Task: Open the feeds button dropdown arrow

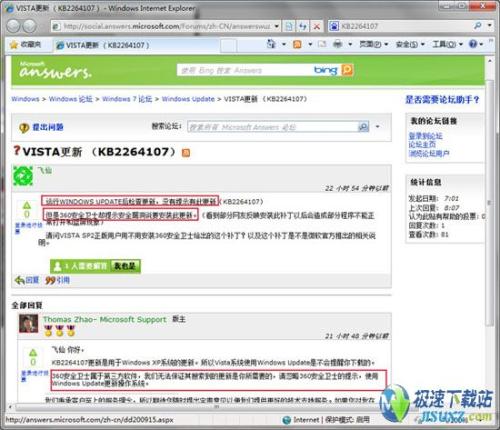Action: pyautogui.click(x=310, y=44)
